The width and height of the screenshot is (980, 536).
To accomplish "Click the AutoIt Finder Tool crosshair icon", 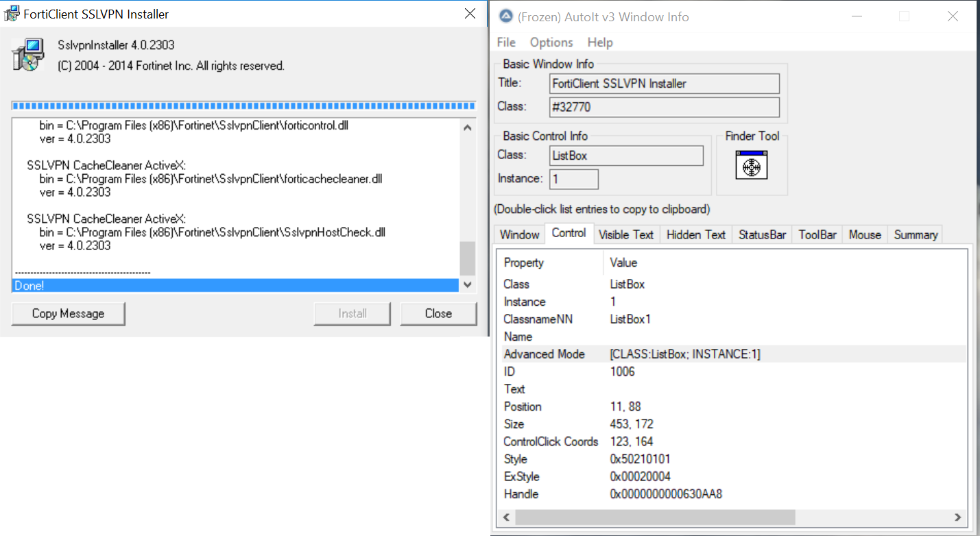I will [751, 165].
